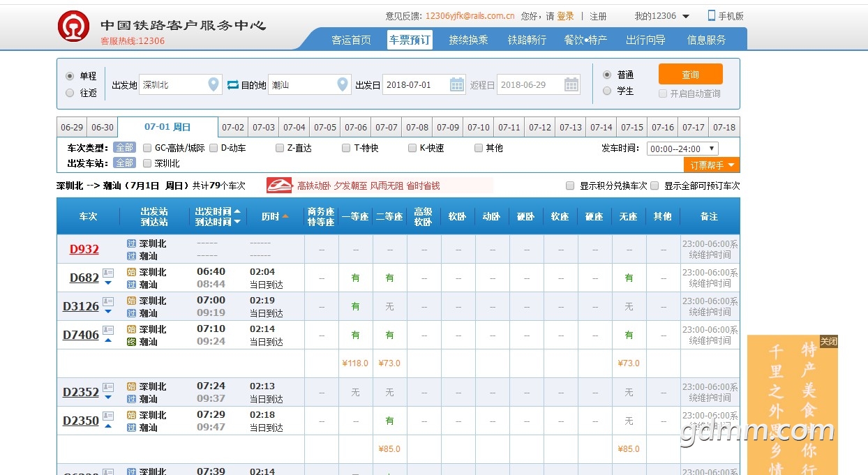Check K-快速 train type filter
Viewport: 868px width, 475px height.
412,148
